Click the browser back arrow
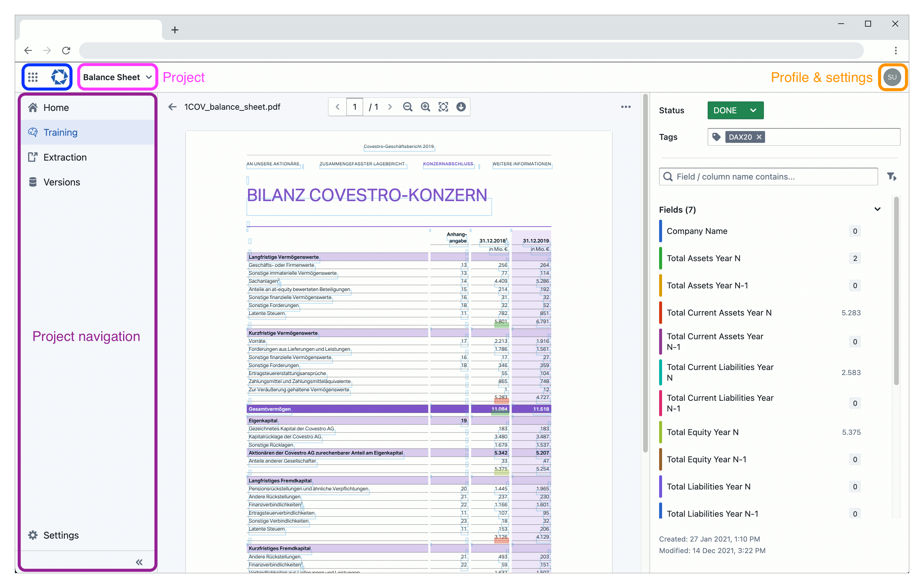This screenshot has height=588, width=924. 28,51
